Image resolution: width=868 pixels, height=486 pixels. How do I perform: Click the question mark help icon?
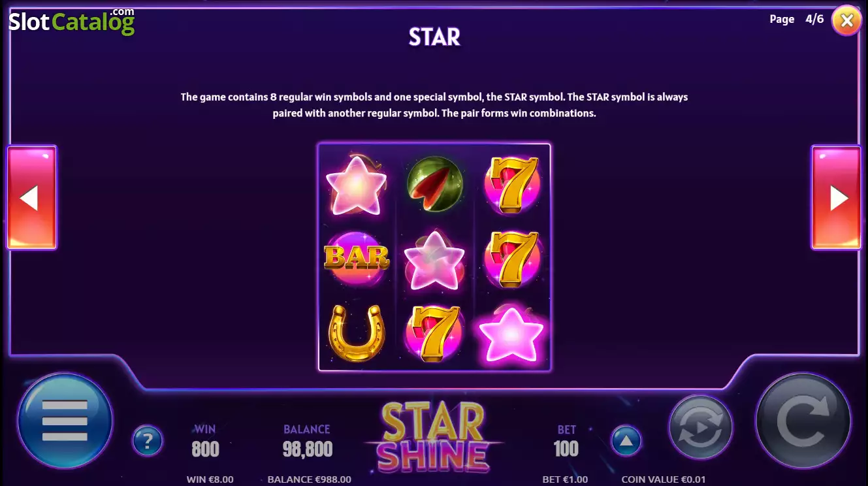148,441
